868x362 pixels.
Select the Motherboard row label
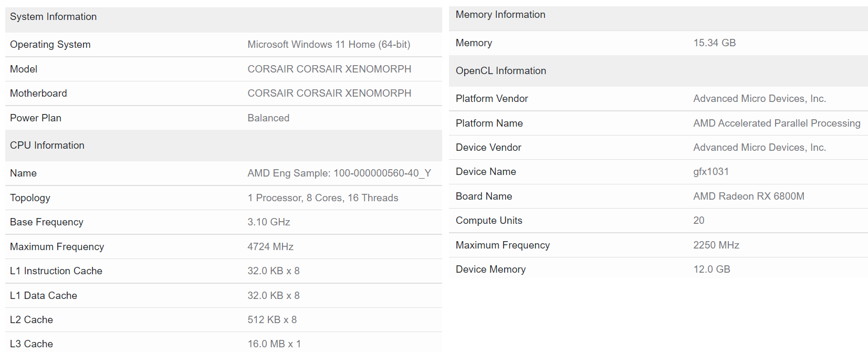(38, 94)
